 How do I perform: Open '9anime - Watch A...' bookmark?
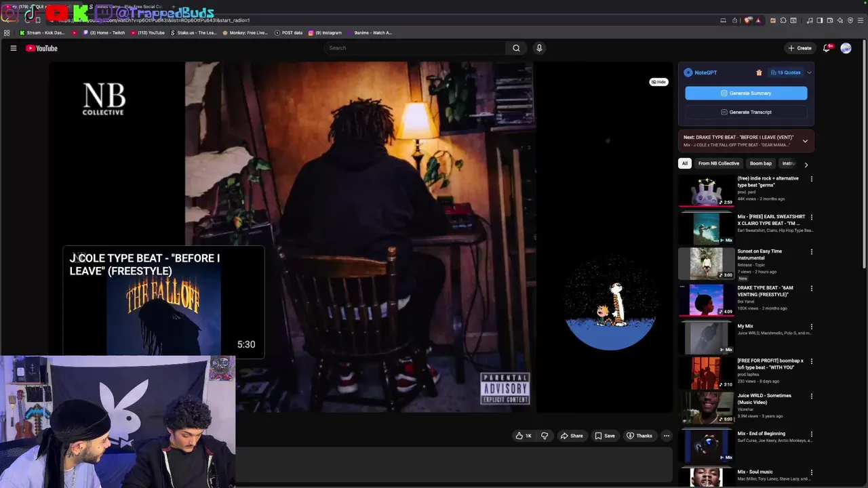(370, 33)
